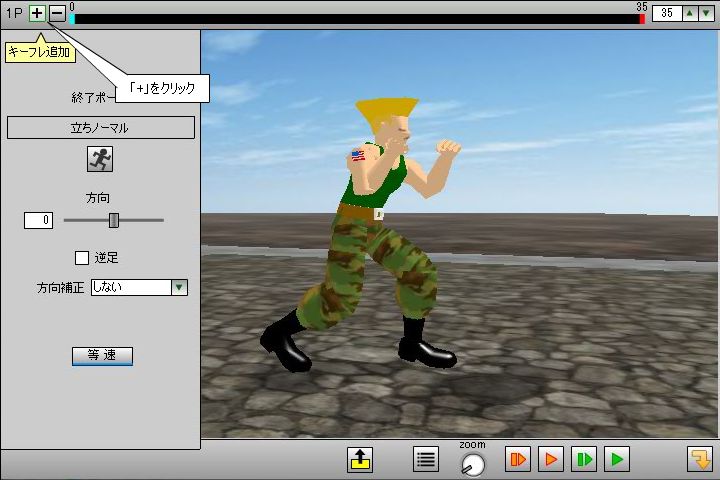Click green play button
Viewport: 720px width, 480px height.
617,459
